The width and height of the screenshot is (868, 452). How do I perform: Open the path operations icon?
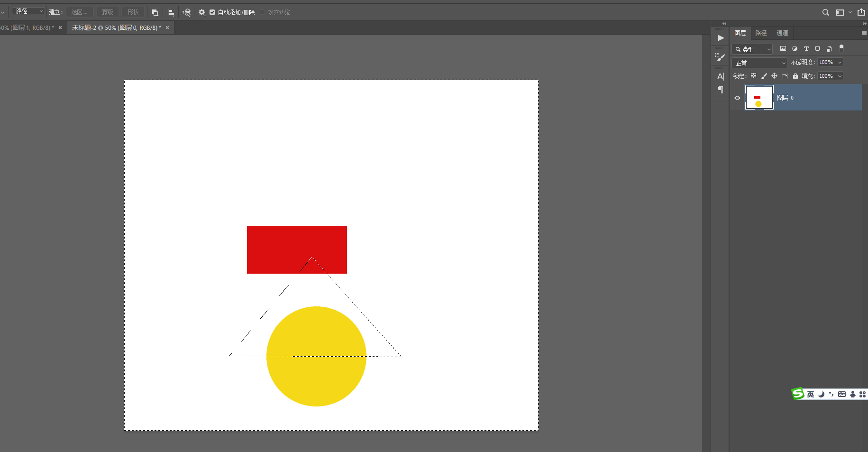pos(155,12)
